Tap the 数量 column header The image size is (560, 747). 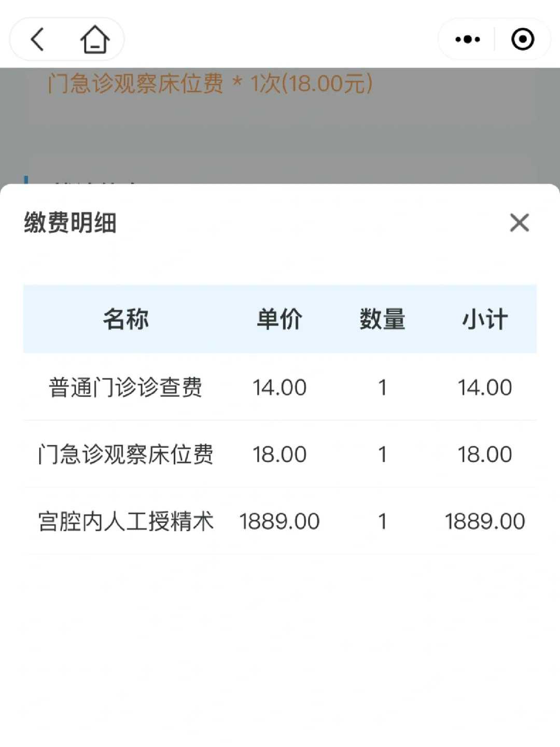[382, 320]
